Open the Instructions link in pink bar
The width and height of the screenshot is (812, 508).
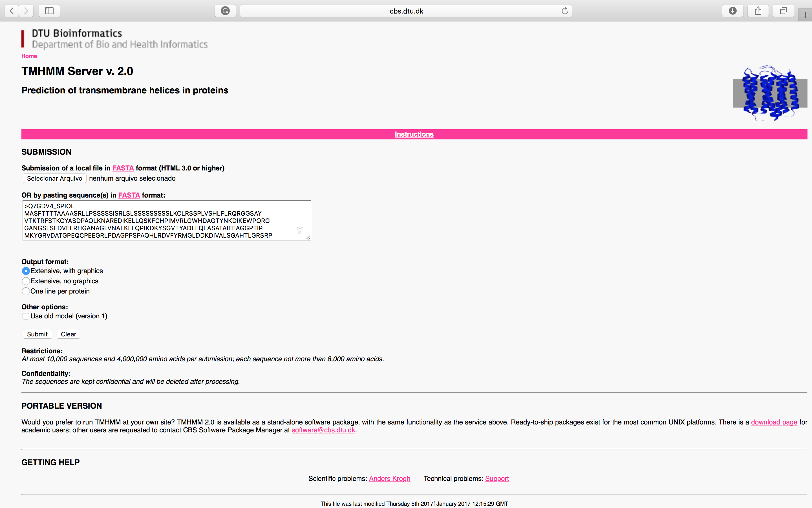point(414,134)
